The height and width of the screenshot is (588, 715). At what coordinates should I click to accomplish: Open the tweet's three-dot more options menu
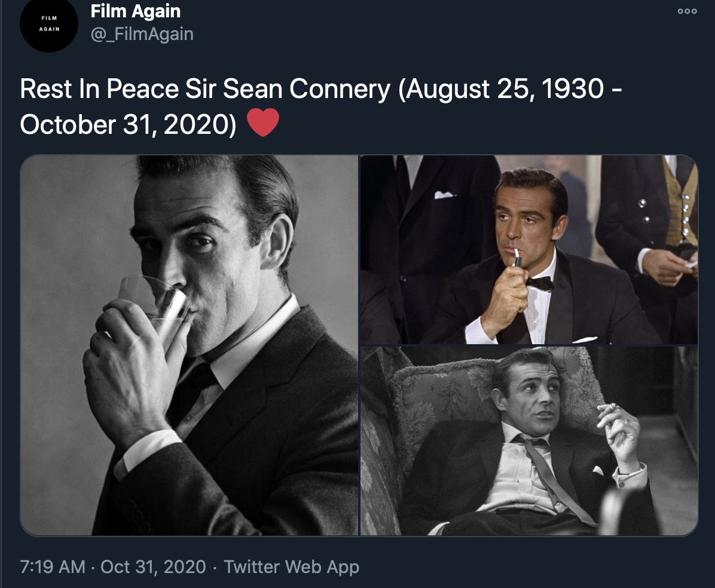point(687,11)
